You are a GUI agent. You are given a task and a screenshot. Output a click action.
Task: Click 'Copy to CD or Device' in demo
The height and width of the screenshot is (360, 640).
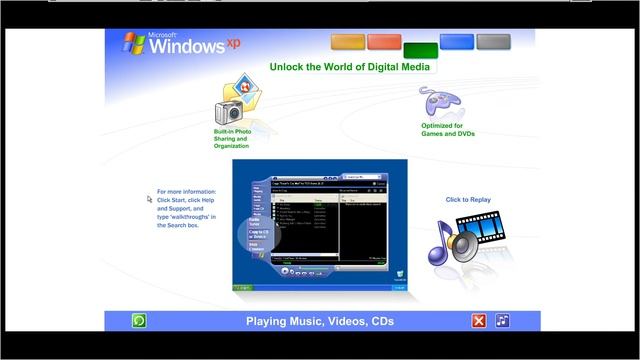(258, 234)
